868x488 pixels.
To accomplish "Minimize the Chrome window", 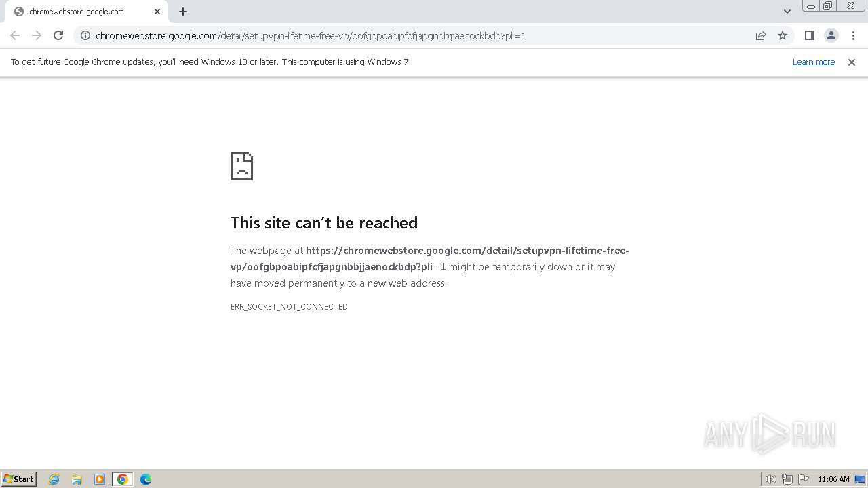I will pyautogui.click(x=811, y=6).
